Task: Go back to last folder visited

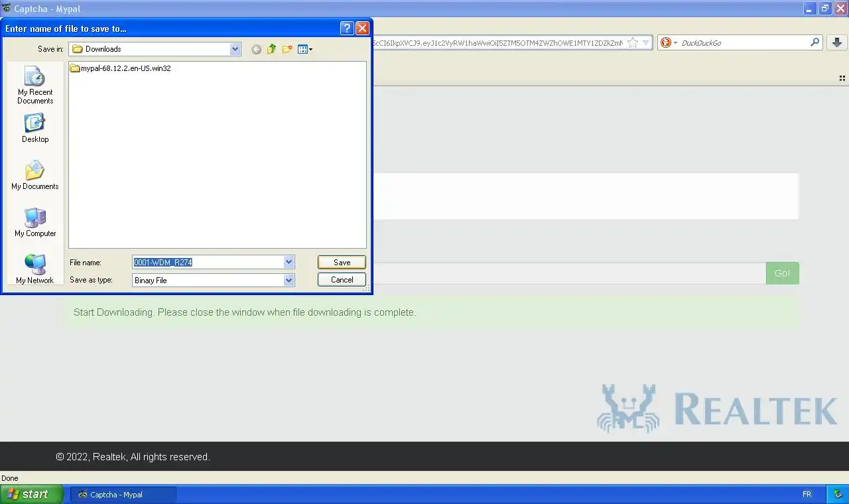Action: [256, 49]
